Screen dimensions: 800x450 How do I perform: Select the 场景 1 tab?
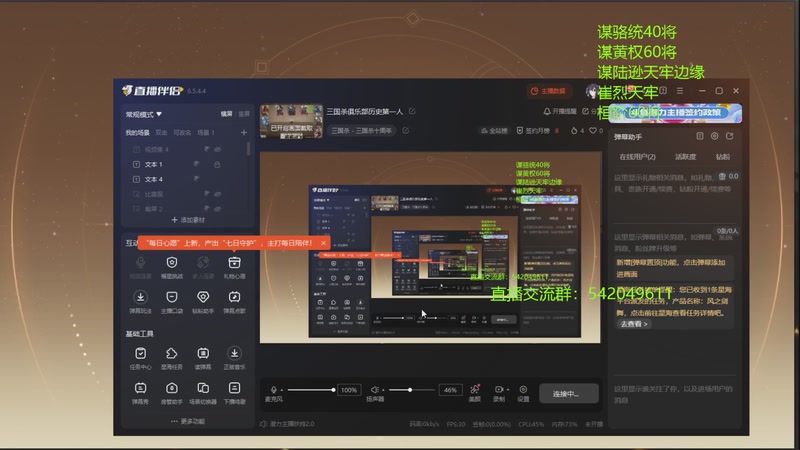click(x=206, y=133)
